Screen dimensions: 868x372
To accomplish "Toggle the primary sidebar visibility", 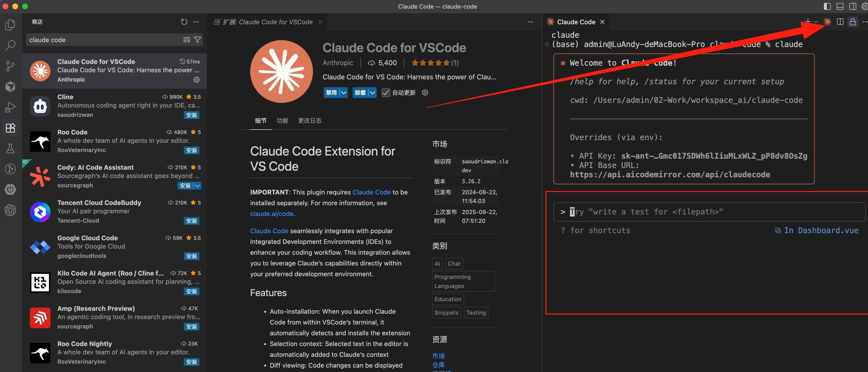I will click(827, 6).
